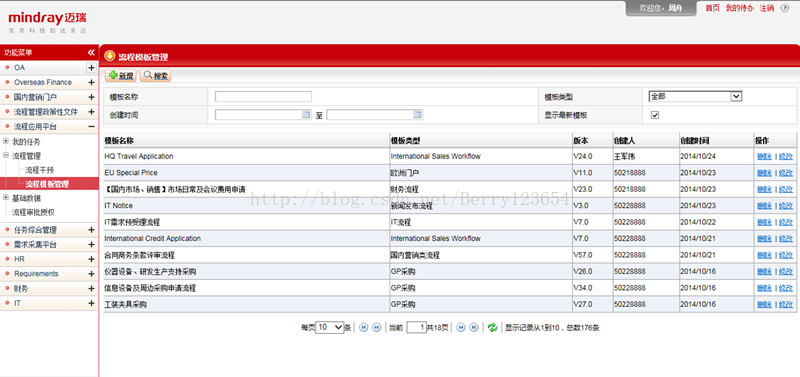Image resolution: width=800 pixels, height=377 pixels.
Task: Go to previous page of results
Action: (377, 328)
